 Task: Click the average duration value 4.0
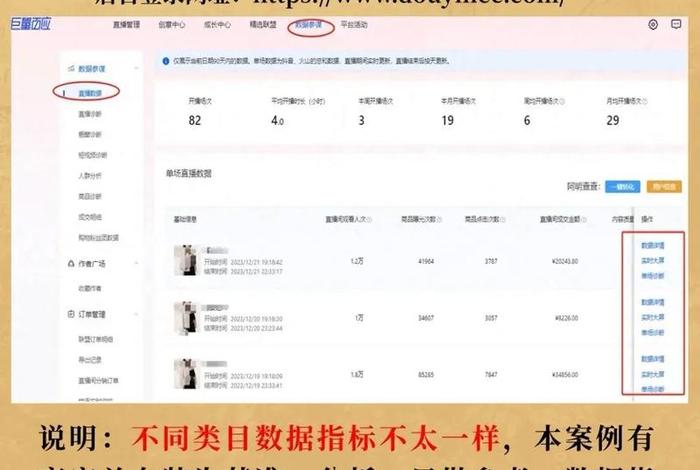tap(277, 121)
